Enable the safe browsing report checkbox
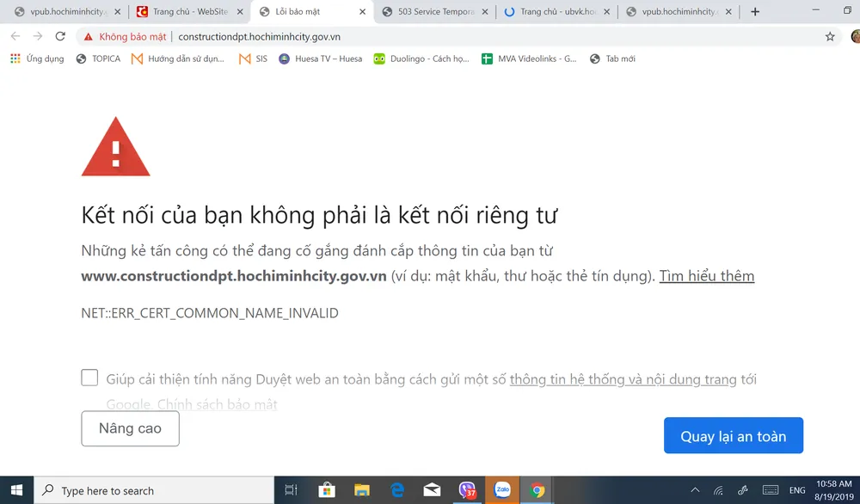Image resolution: width=860 pixels, height=504 pixels. [x=89, y=377]
